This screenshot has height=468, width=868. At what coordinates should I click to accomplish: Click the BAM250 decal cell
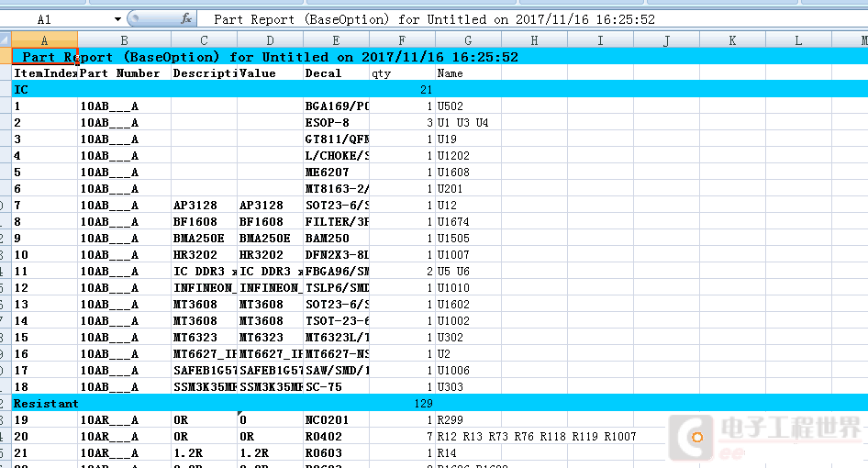tap(336, 239)
